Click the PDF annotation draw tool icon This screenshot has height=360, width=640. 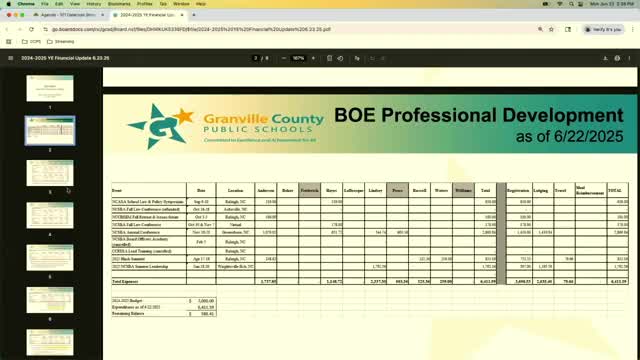click(357, 58)
